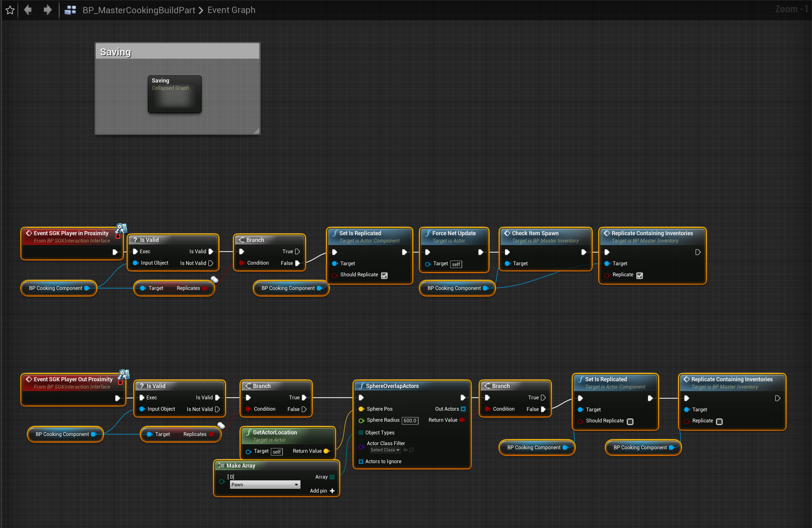Screen dimensions: 812x528
Task: Check Replicate on bottom Replicate Containing Inventories
Action: (719, 421)
